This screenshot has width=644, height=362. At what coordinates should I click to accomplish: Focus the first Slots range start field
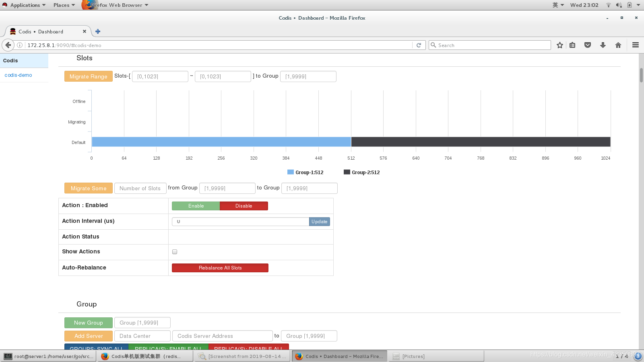click(160, 76)
